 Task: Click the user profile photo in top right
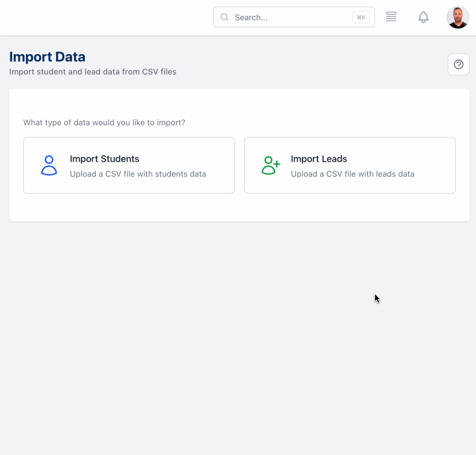[x=458, y=17]
